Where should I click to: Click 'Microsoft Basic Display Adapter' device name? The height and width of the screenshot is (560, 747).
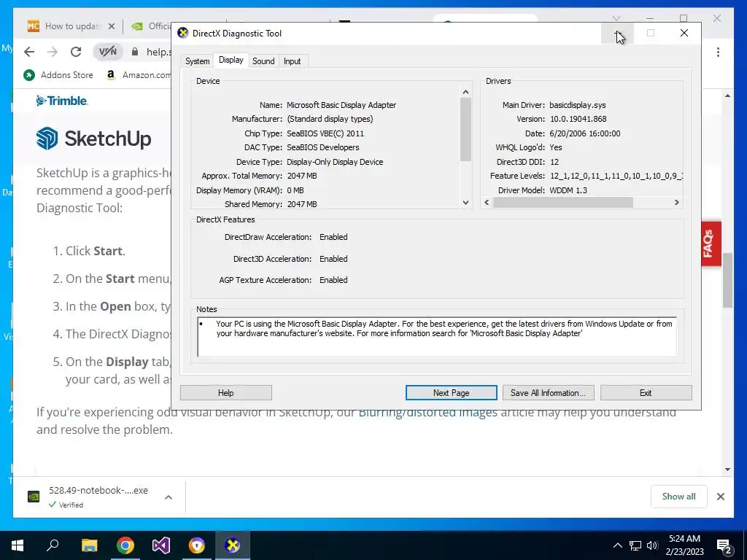341,105
